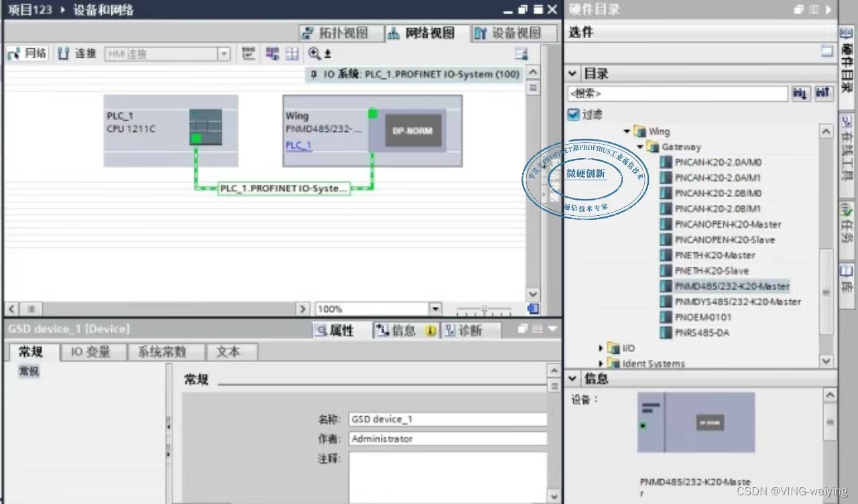Screen dimensions: 858x504
Task: Expand the I/O folder in the catalog
Action: (x=601, y=348)
